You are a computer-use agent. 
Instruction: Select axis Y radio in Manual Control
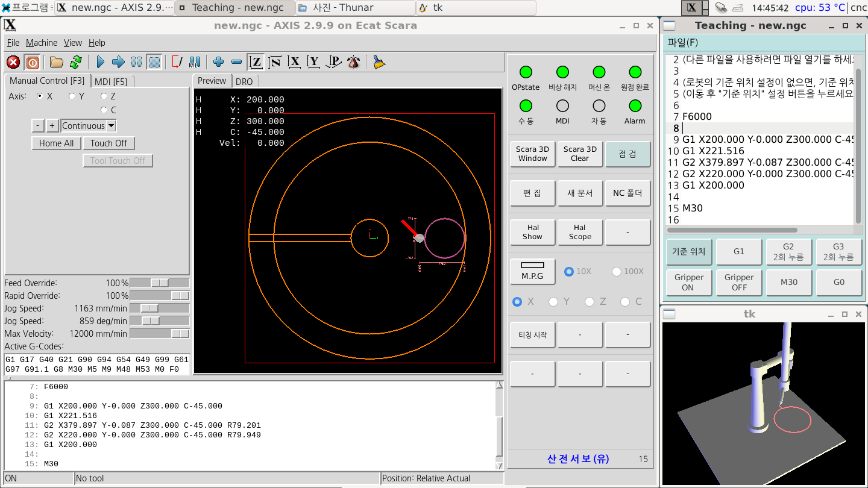[x=72, y=96]
